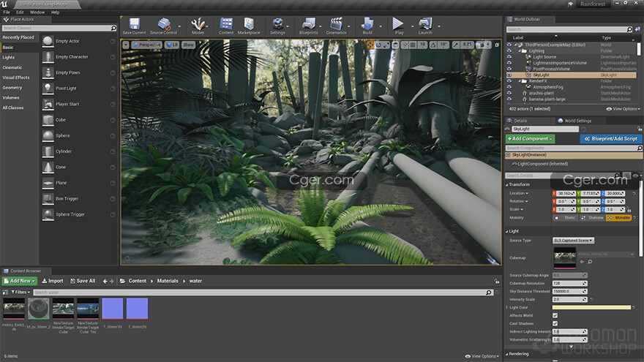
Task: Open Source Control toolbar icon
Action: pos(163,26)
